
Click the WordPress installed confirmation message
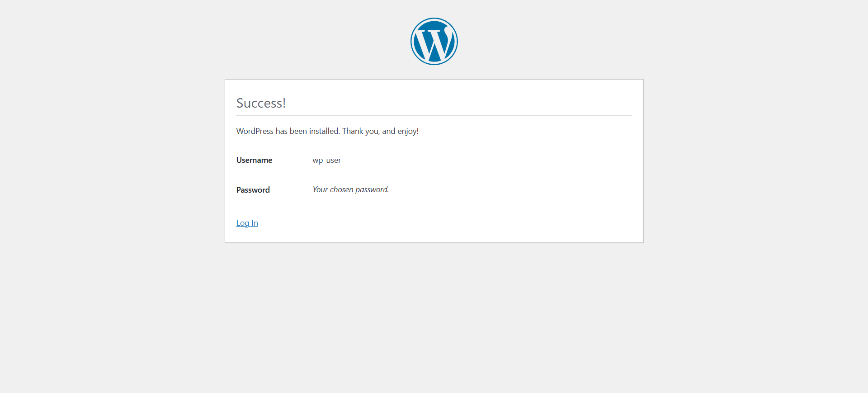pos(327,131)
